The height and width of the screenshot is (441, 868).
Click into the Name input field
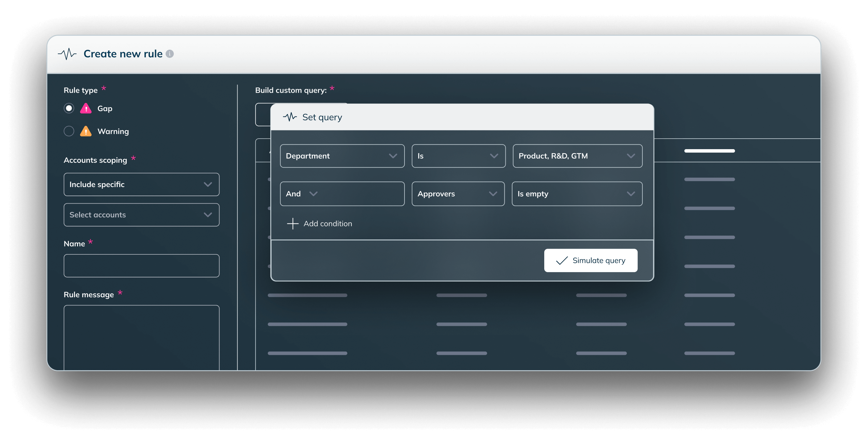click(x=141, y=266)
